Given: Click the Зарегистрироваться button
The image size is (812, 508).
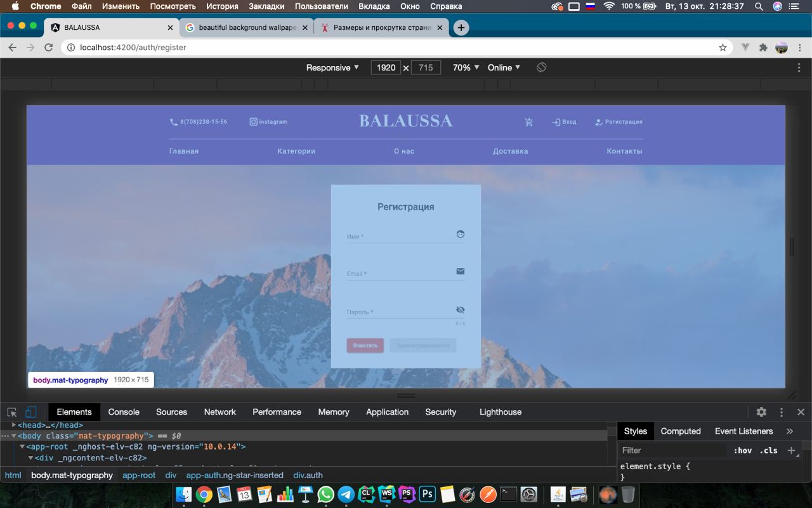Looking at the screenshot, I should [423, 345].
